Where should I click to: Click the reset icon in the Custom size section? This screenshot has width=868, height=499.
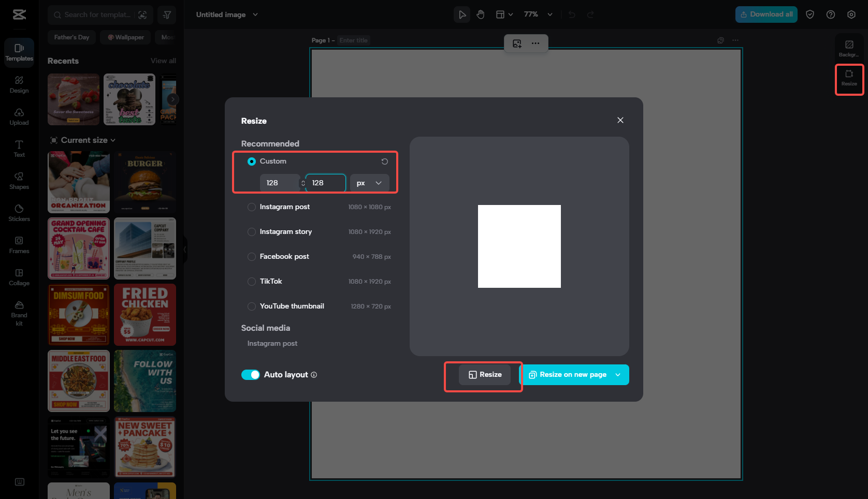(384, 162)
